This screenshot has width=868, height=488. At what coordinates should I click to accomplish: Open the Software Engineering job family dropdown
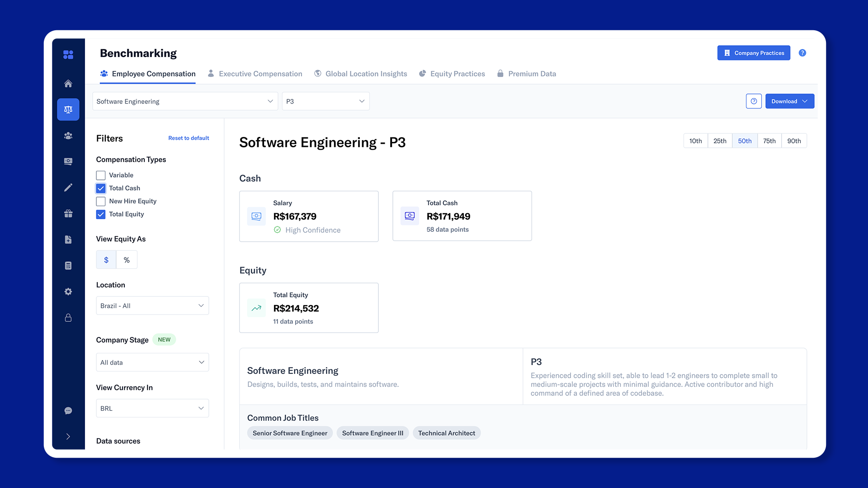tap(185, 101)
